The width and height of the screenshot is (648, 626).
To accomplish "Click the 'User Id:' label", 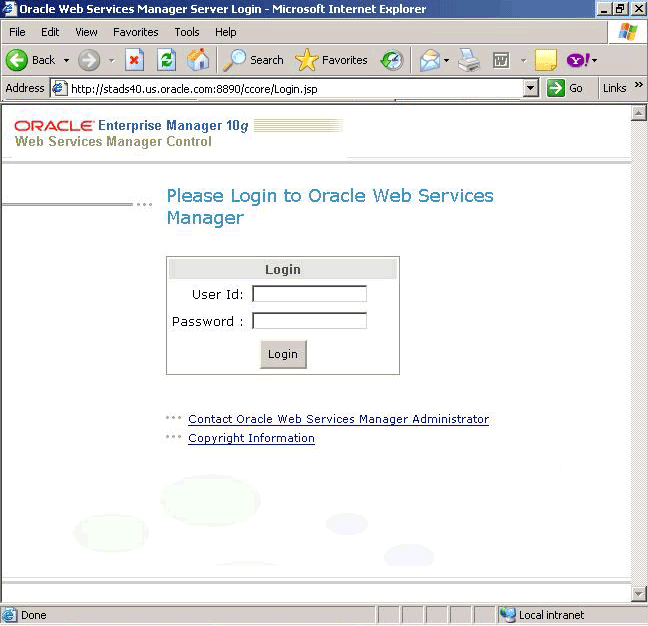I will click(218, 294).
